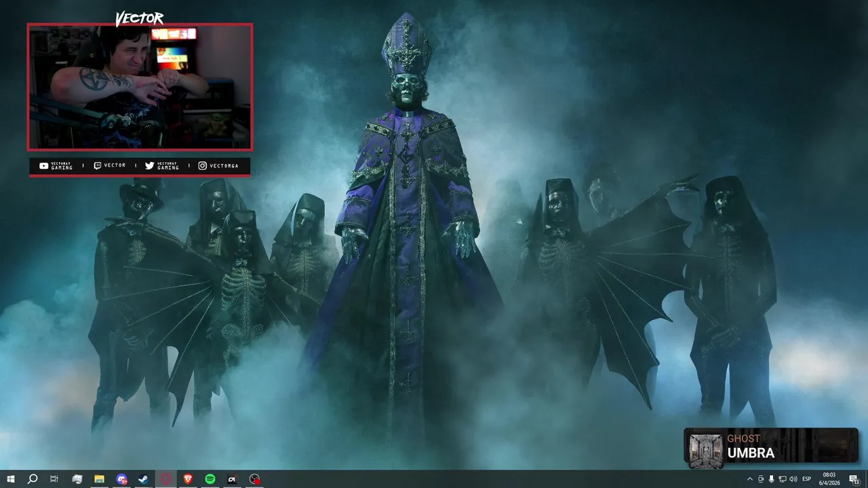
Task: Open Spotify from the taskbar
Action: tap(210, 479)
